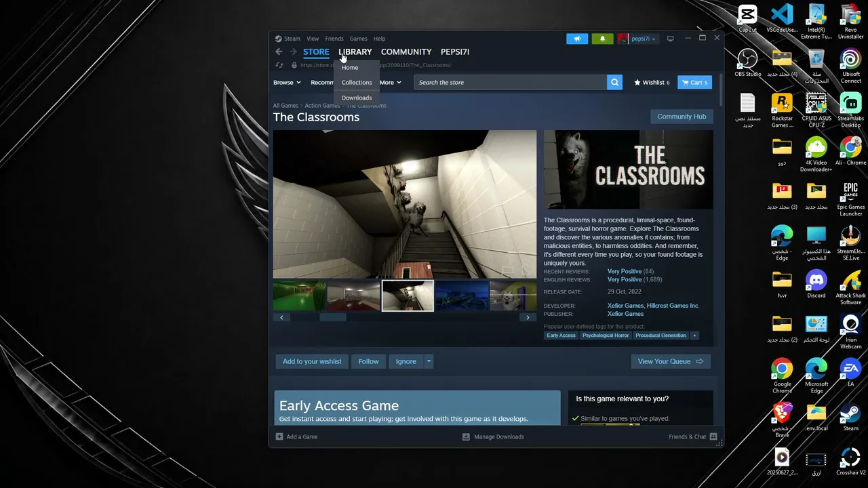Click the Steam back navigation arrow
The height and width of the screenshot is (488, 868).
[279, 52]
